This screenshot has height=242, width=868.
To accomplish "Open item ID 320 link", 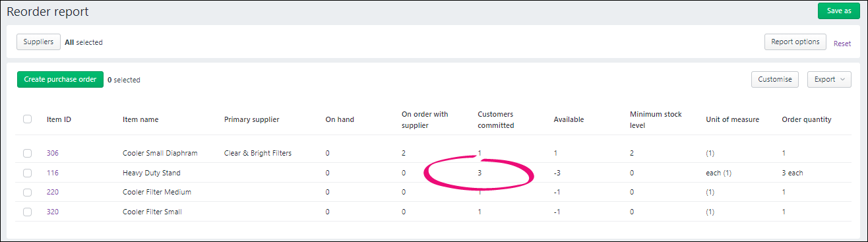I will coord(52,212).
